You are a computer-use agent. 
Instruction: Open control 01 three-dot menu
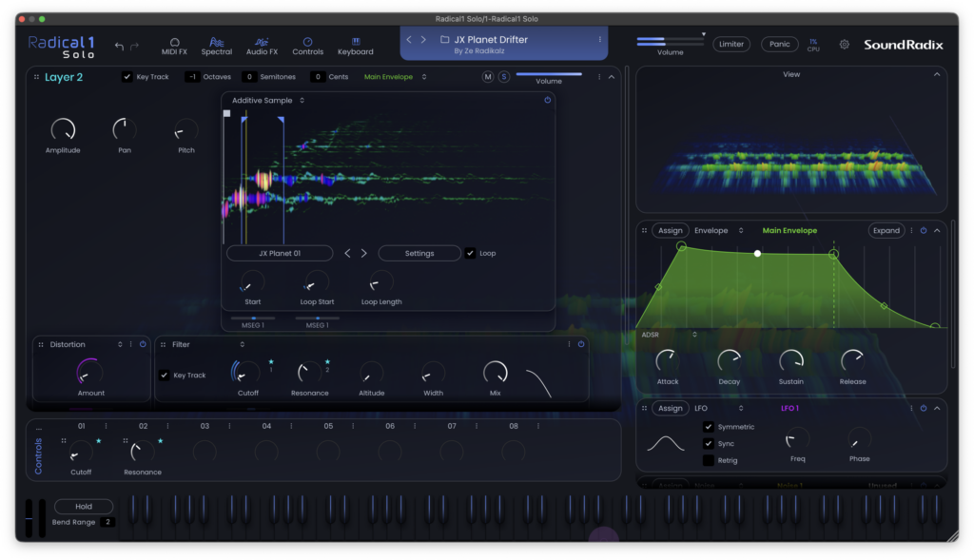[106, 426]
